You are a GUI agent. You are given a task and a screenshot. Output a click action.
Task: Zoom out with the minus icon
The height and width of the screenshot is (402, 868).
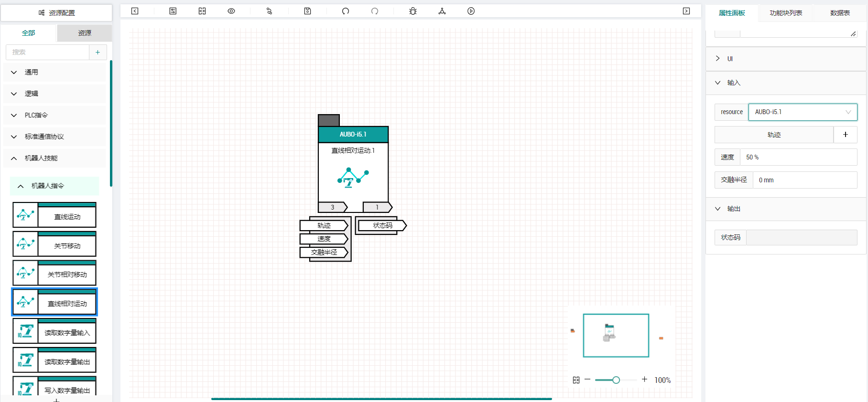587,380
